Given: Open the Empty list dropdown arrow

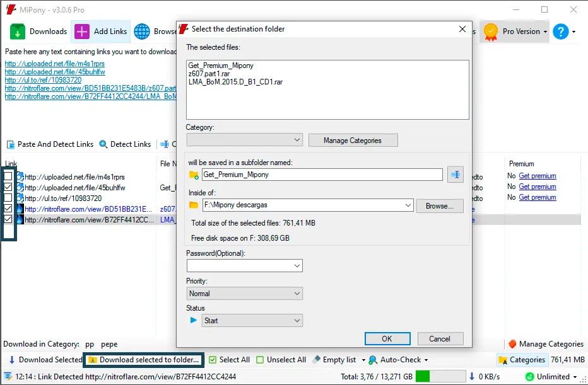Looking at the screenshot, I should click(363, 360).
